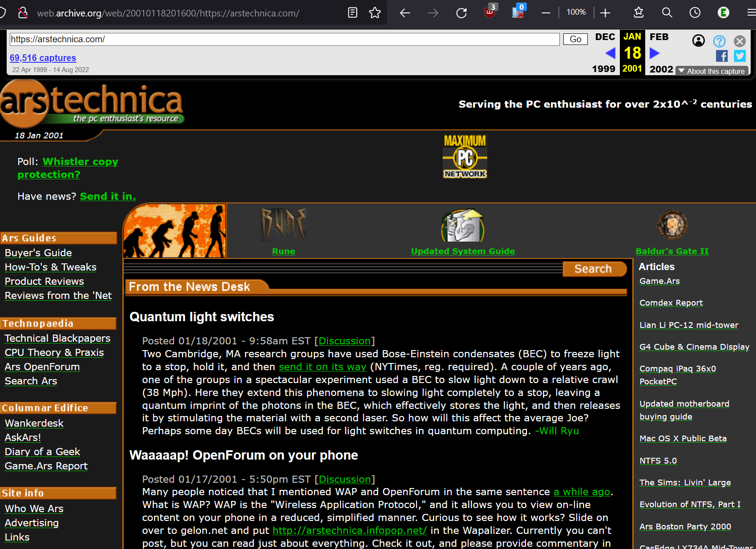Open Discussion for Waaaaap OpenForum post

[x=345, y=479]
